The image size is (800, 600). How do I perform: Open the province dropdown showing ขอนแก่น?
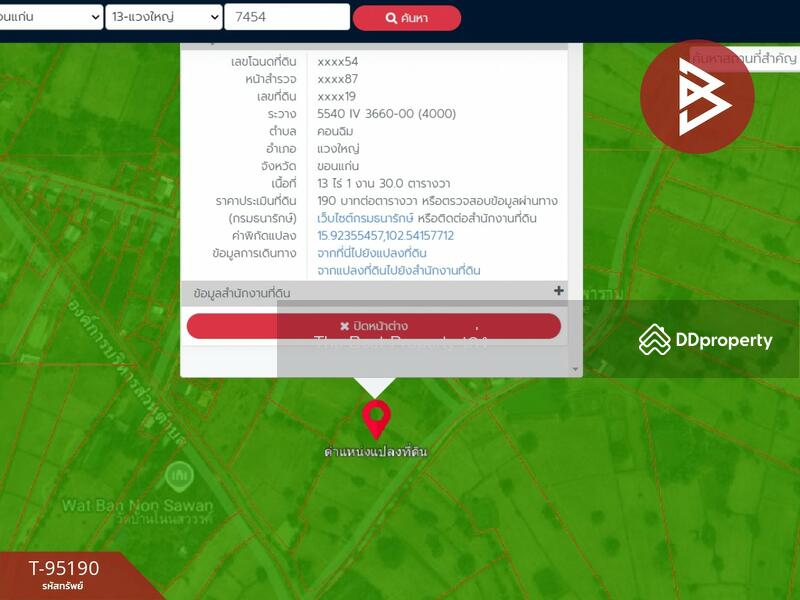pos(51,17)
